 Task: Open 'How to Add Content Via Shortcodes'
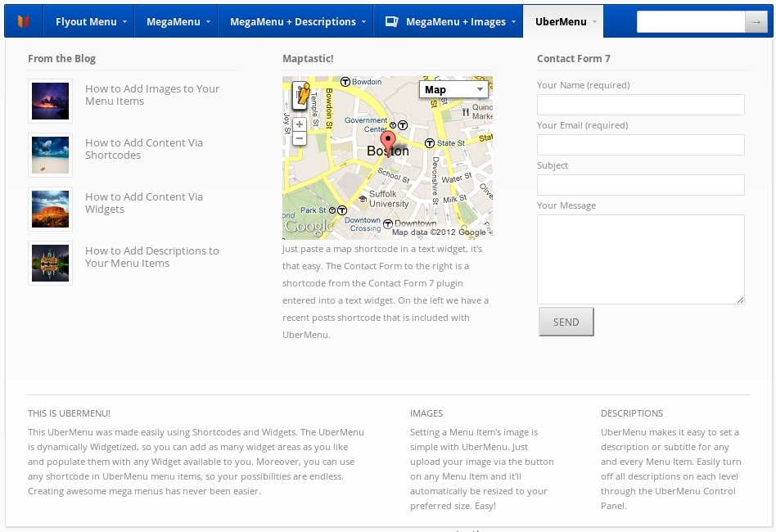pyautogui.click(x=143, y=148)
